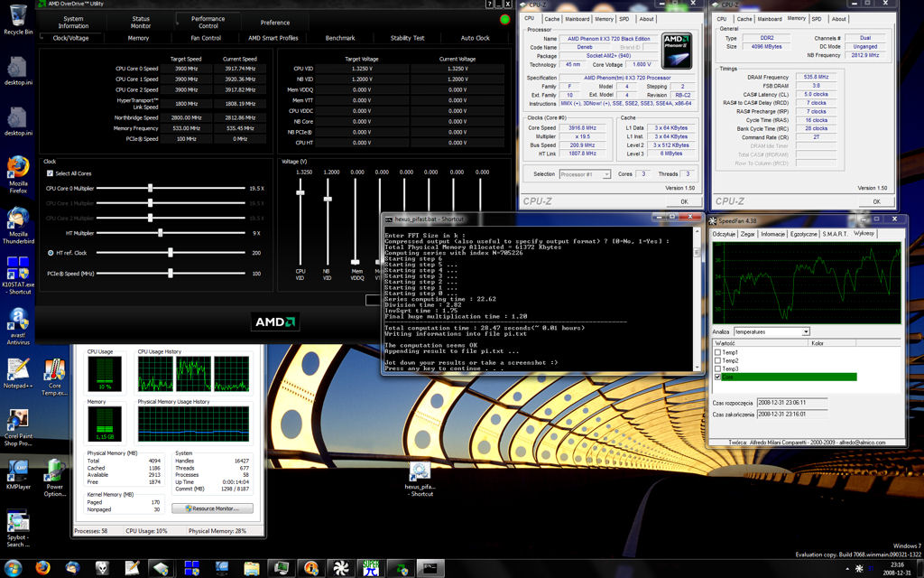Image resolution: width=924 pixels, height=578 pixels.
Task: Open the folder explorer taskbar icon
Action: click(252, 568)
